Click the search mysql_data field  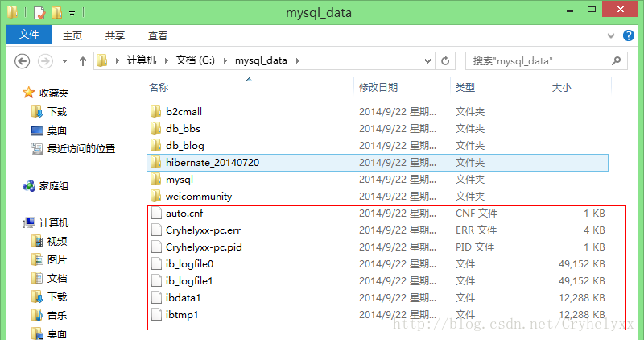tap(547, 61)
